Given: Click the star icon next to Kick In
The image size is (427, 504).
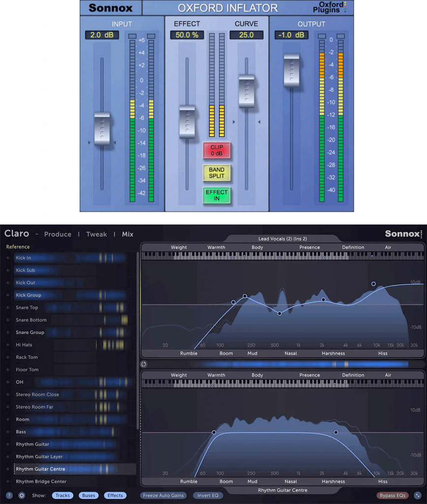Looking at the screenshot, I should [8, 258].
